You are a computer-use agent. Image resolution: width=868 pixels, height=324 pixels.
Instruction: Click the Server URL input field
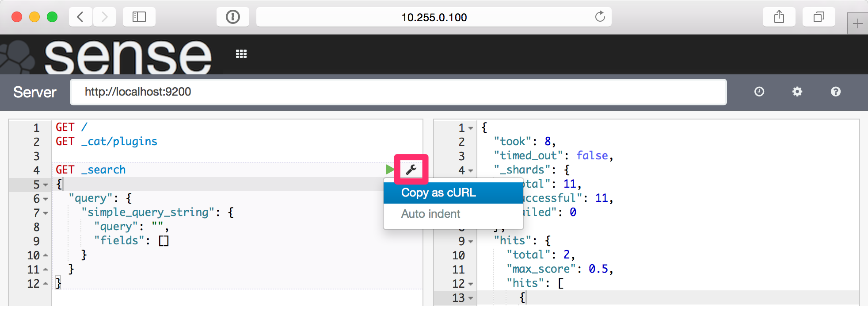click(x=398, y=92)
